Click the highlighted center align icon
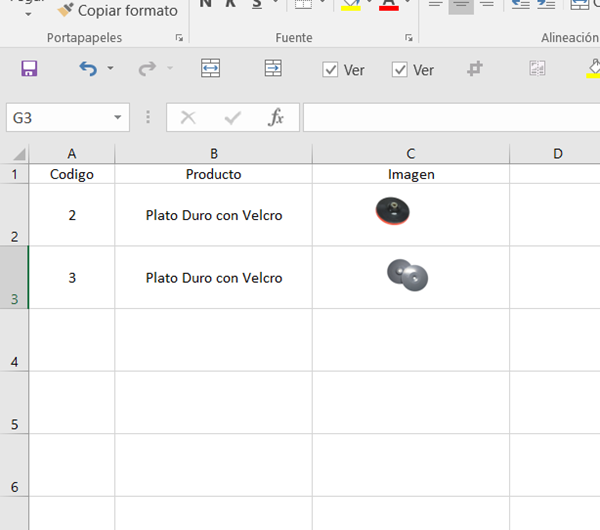The image size is (600, 530). click(x=461, y=5)
